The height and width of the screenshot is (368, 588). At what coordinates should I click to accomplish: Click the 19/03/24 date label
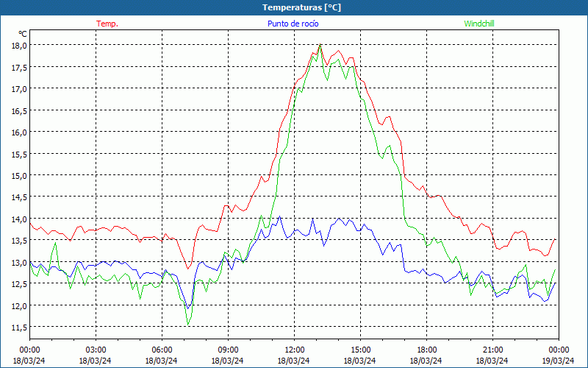pyautogui.click(x=558, y=361)
